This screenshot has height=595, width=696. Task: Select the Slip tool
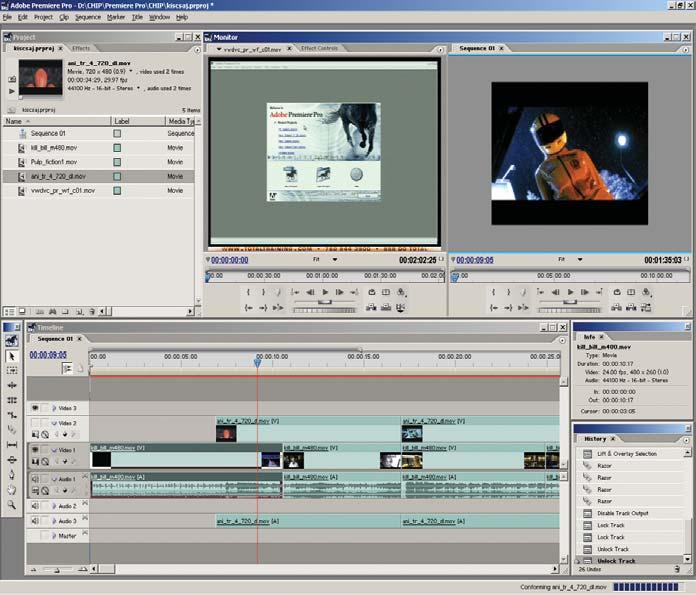tap(12, 444)
